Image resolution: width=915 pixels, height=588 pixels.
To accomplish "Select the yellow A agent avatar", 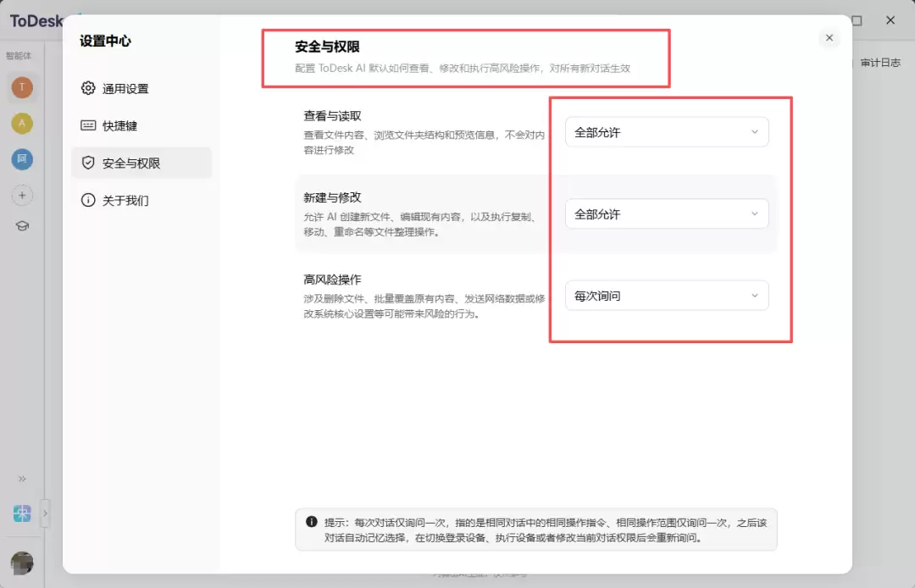I will point(22,123).
